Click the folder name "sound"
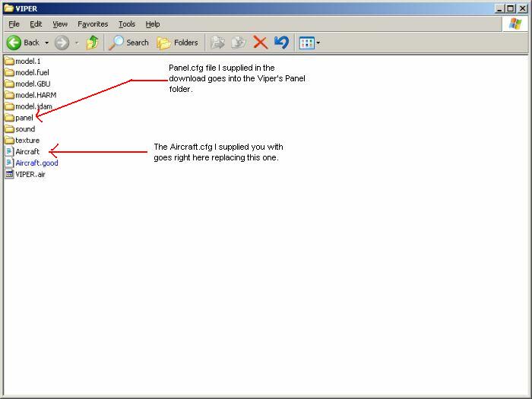 click(x=25, y=129)
